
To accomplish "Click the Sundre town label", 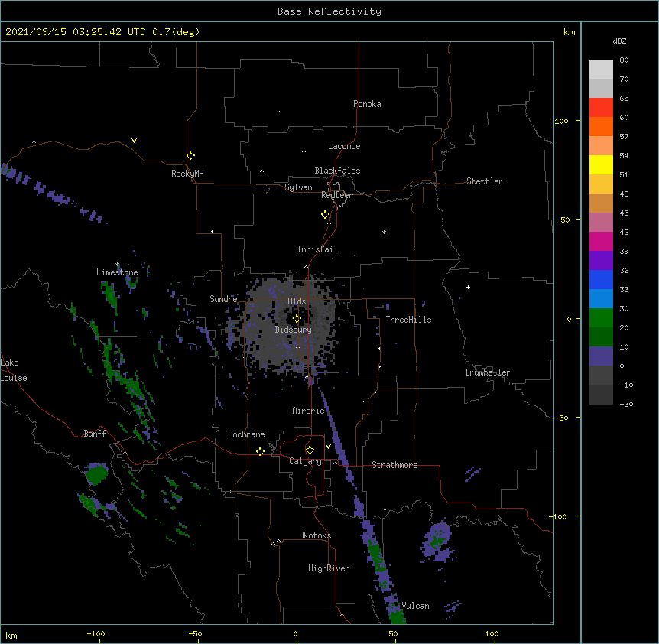I will 223,299.
